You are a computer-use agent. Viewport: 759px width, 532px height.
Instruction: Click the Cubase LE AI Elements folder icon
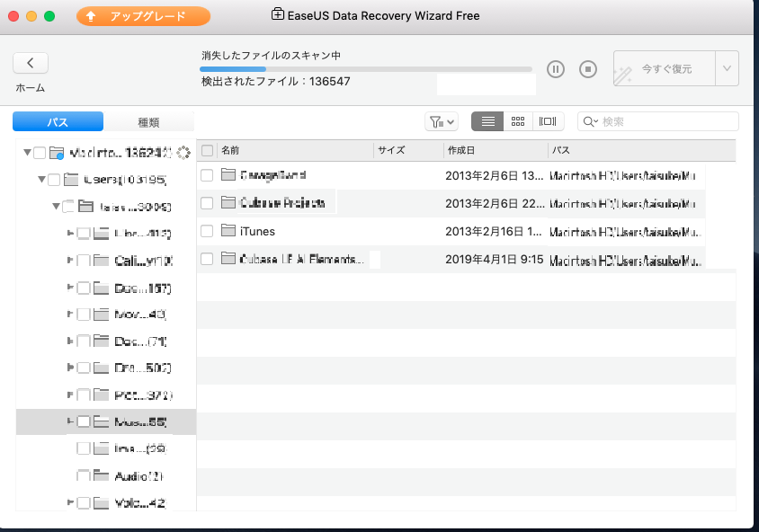pyautogui.click(x=228, y=259)
